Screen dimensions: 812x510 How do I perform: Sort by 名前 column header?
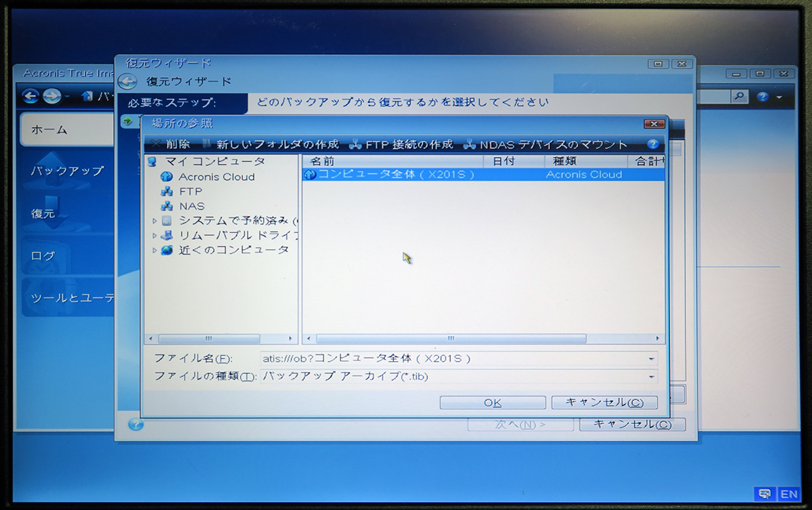pos(392,161)
